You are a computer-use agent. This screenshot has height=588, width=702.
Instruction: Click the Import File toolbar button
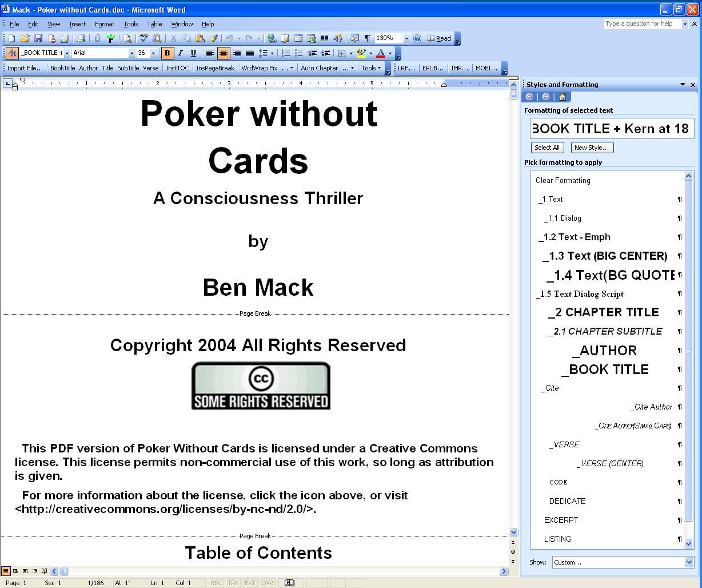(x=25, y=68)
